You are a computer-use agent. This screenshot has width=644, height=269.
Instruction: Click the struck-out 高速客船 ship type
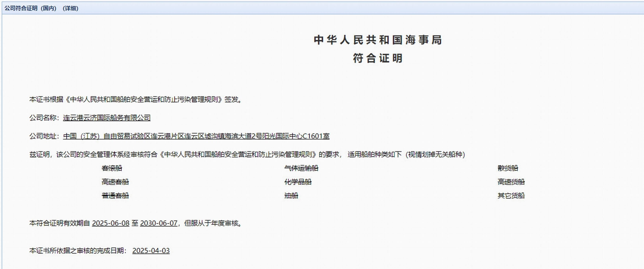[115, 182]
